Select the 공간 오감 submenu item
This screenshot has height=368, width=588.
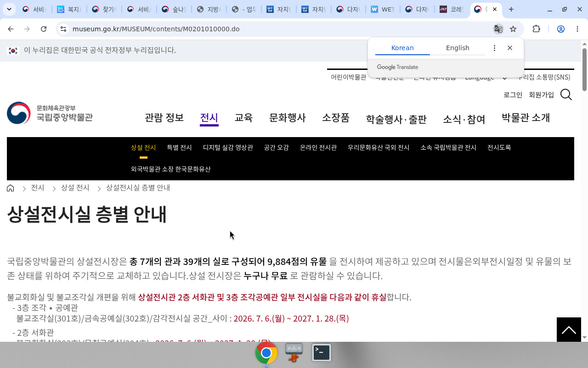tap(276, 148)
